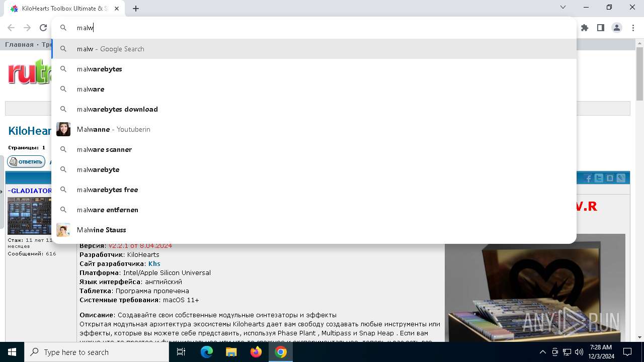Launch Microsoft Edge from taskbar
The image size is (644, 362).
coord(207,352)
